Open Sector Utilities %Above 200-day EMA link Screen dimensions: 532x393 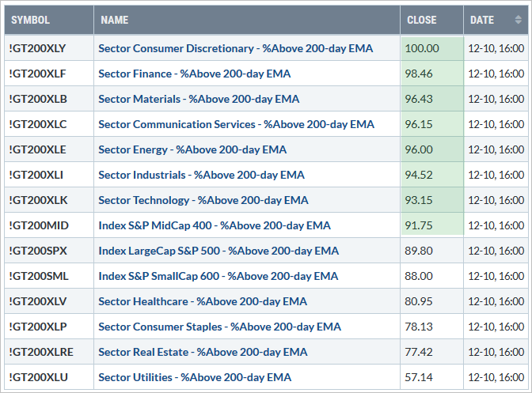coord(195,377)
